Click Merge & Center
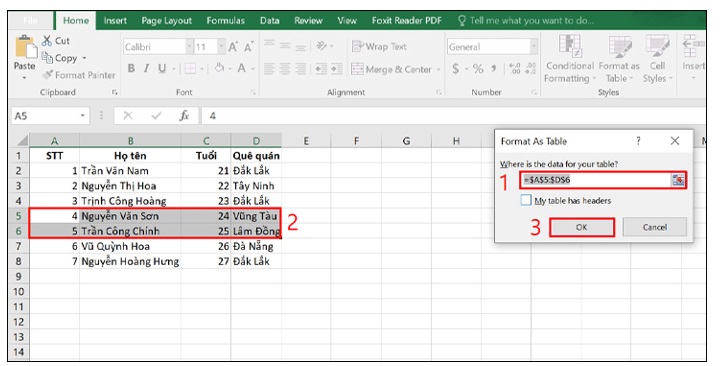Image resolution: width=721 pixels, height=366 pixels. (391, 69)
